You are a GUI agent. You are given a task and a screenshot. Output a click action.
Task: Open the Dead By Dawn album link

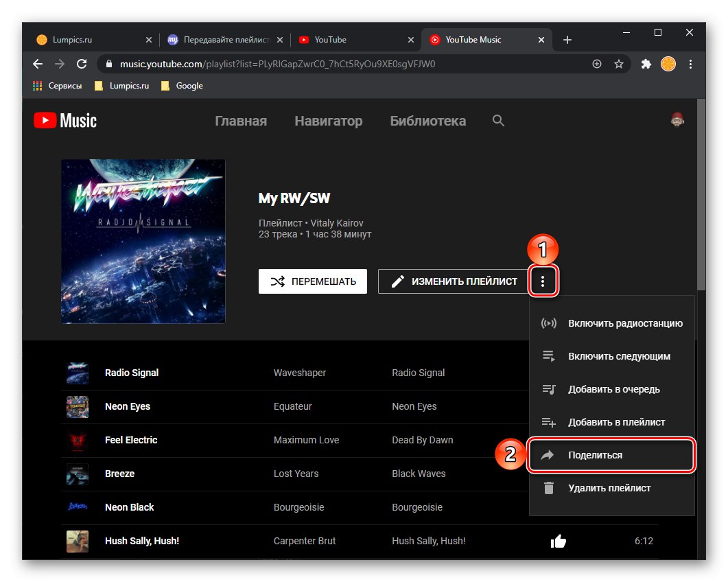423,440
